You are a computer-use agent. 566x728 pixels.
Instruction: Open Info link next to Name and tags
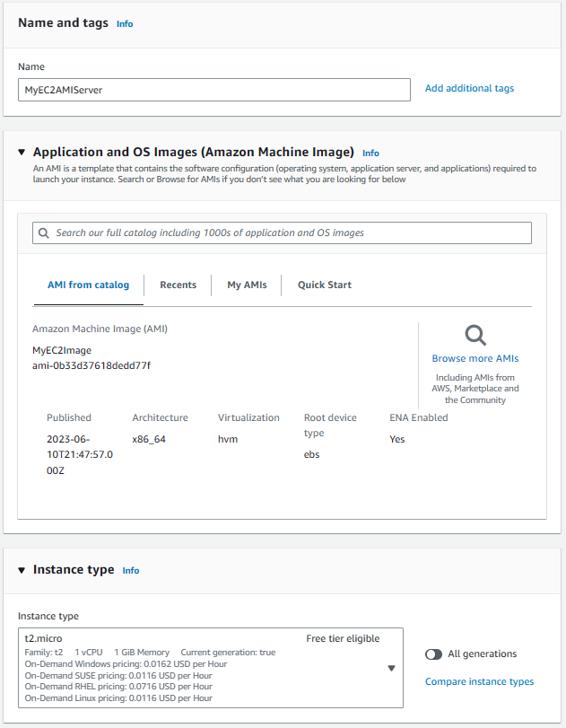coord(125,24)
